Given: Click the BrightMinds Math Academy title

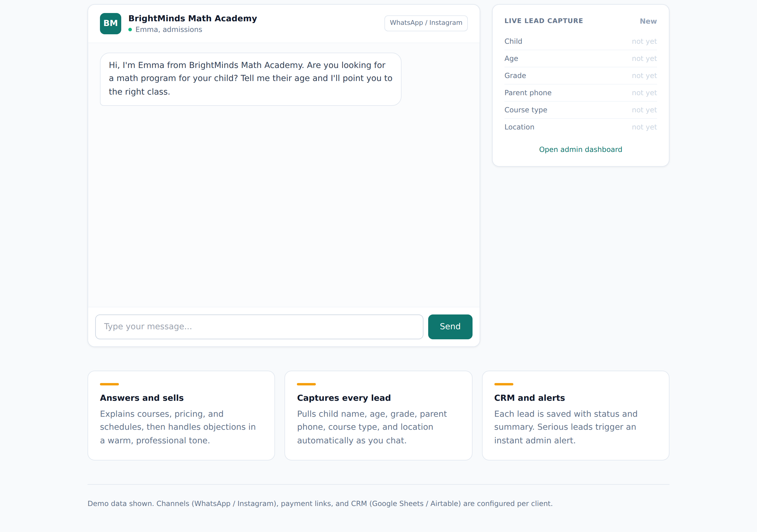Looking at the screenshot, I should point(193,18).
